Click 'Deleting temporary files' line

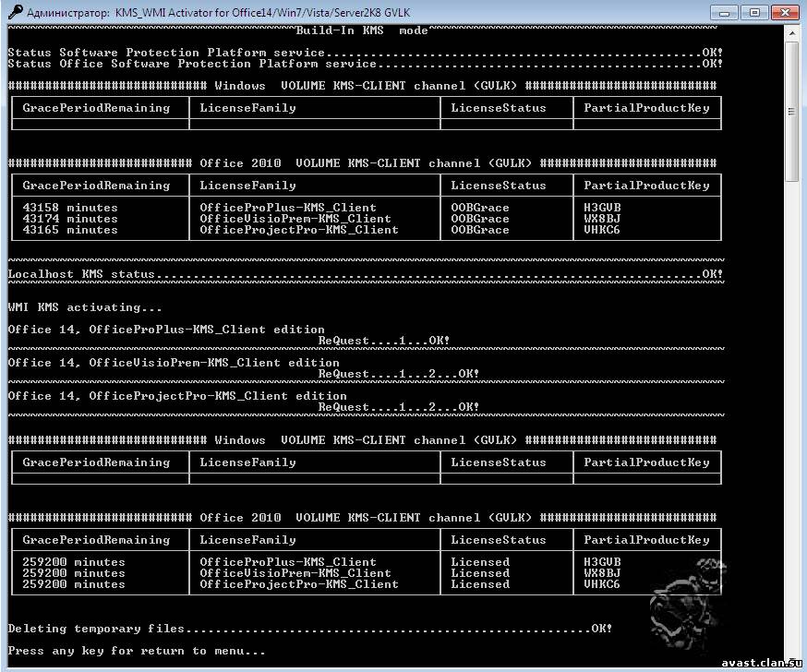tap(310, 629)
